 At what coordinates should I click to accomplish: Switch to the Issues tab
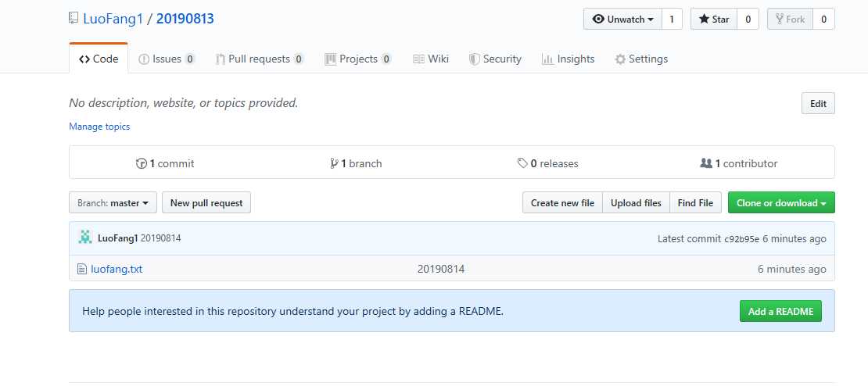pos(167,59)
